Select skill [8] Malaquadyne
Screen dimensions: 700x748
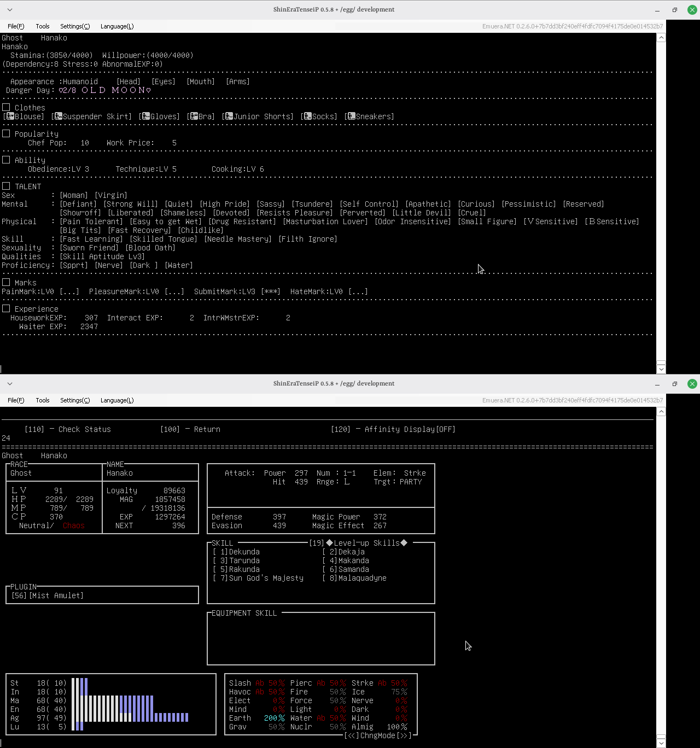[x=354, y=578]
